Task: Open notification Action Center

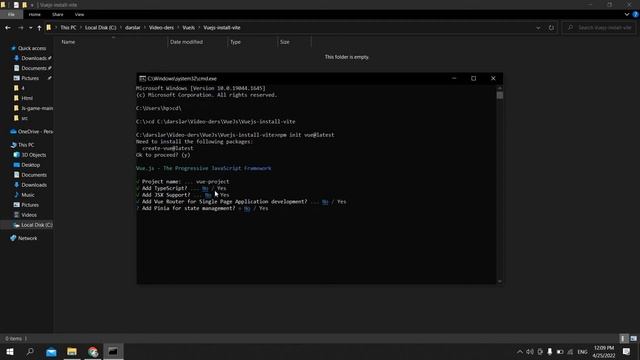Action: click(627, 351)
